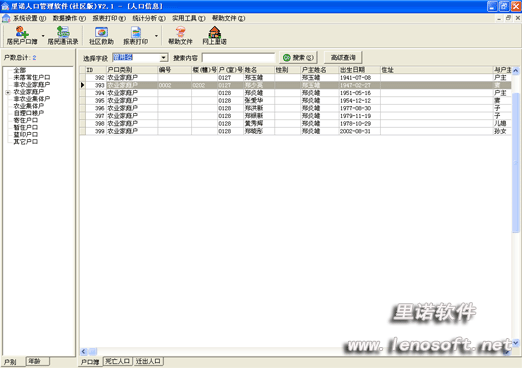Select the row with ID 394

pos(295,93)
